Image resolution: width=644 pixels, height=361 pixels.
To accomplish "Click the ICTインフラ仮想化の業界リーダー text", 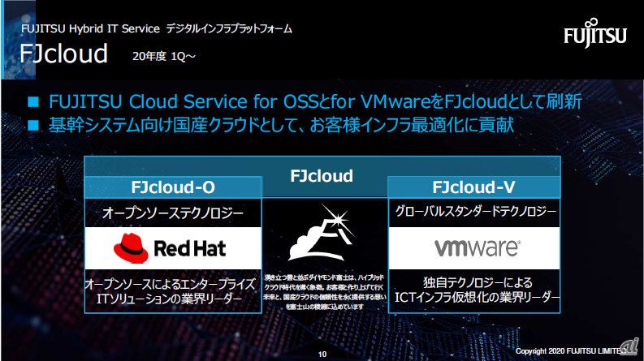I will coord(477,297).
